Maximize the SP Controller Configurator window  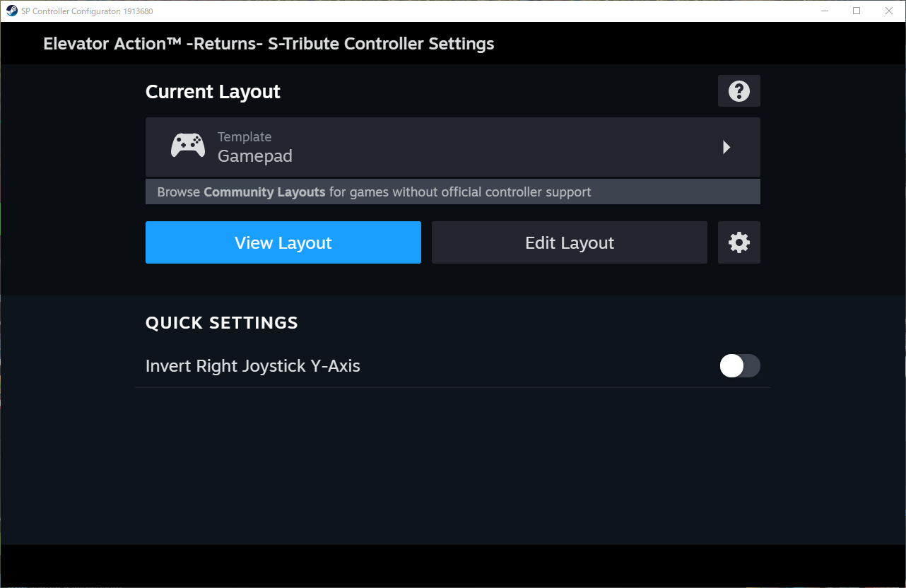[x=857, y=11]
